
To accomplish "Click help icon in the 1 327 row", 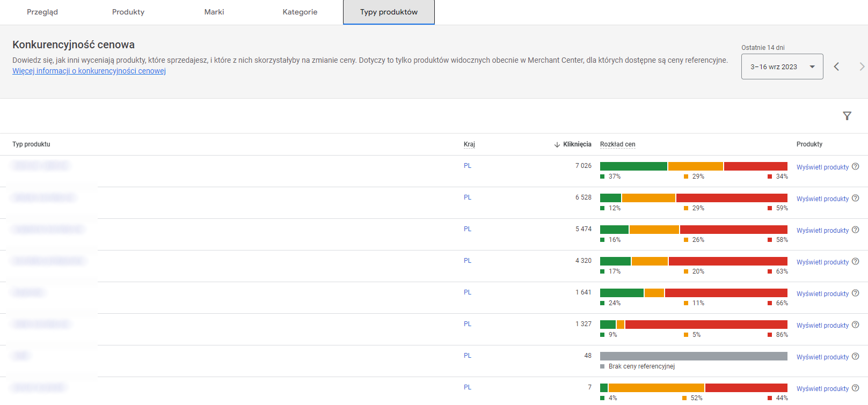I will (856, 325).
